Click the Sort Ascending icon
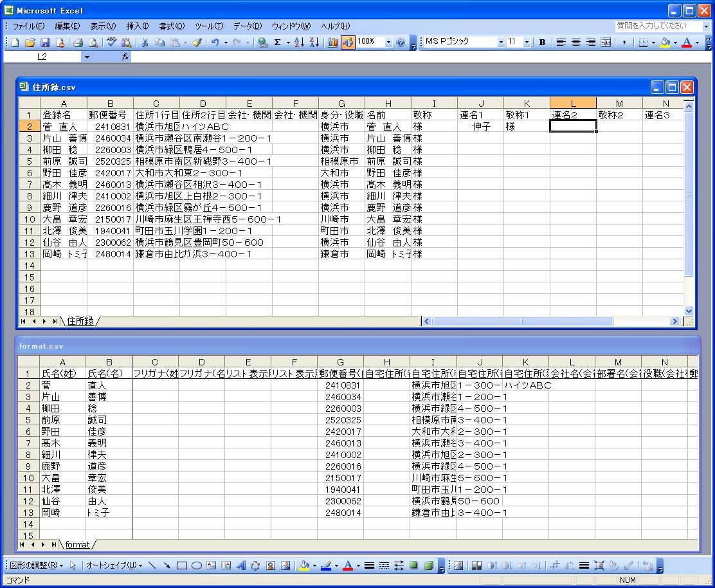The width and height of the screenshot is (715, 588). [x=299, y=42]
